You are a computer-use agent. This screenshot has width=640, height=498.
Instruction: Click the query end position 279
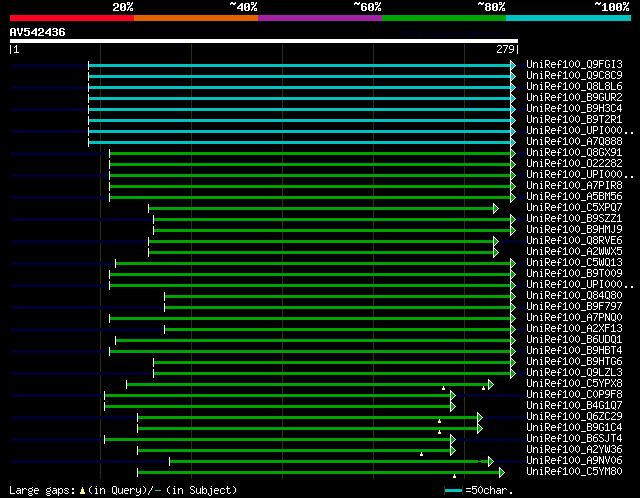[x=505, y=49]
